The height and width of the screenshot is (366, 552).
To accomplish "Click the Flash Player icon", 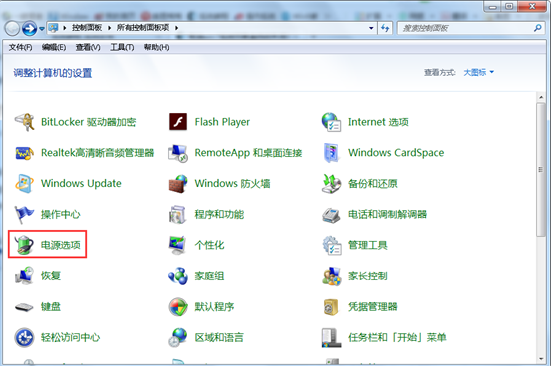I will 178,122.
